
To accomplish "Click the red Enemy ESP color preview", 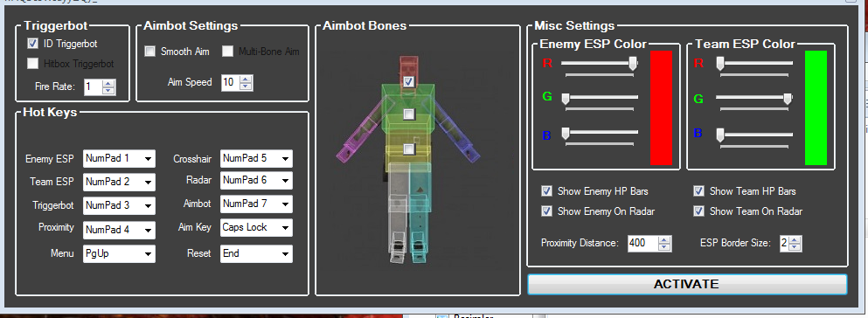I will 661,107.
